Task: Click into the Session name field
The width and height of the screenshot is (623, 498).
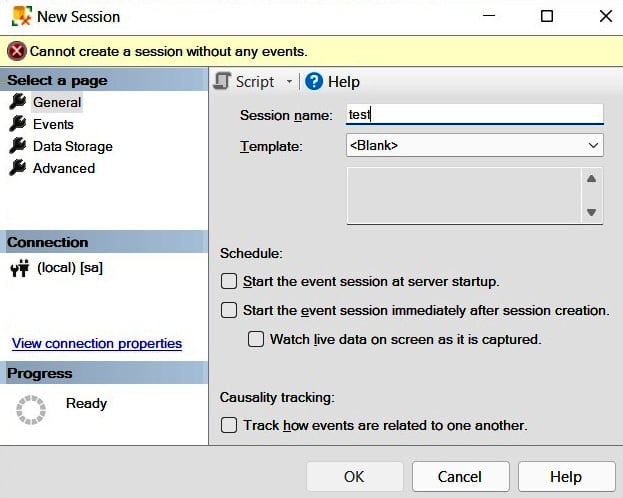Action: click(x=475, y=114)
